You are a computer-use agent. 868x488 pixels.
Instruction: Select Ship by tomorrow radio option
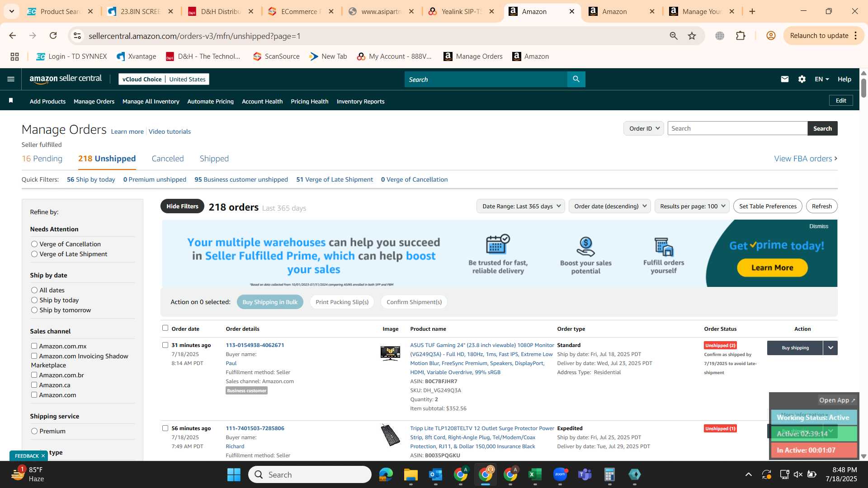(34, 310)
